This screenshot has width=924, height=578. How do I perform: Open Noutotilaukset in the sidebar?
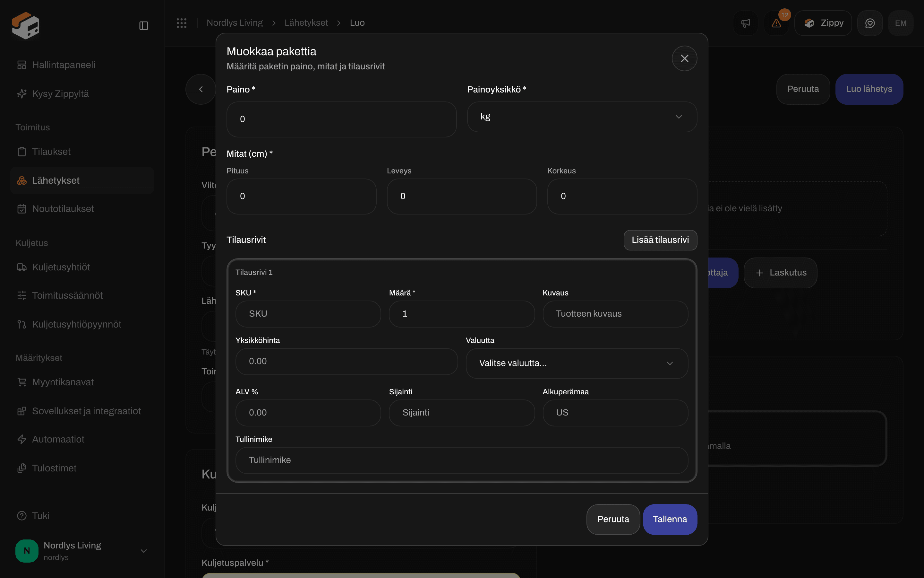(x=82, y=209)
